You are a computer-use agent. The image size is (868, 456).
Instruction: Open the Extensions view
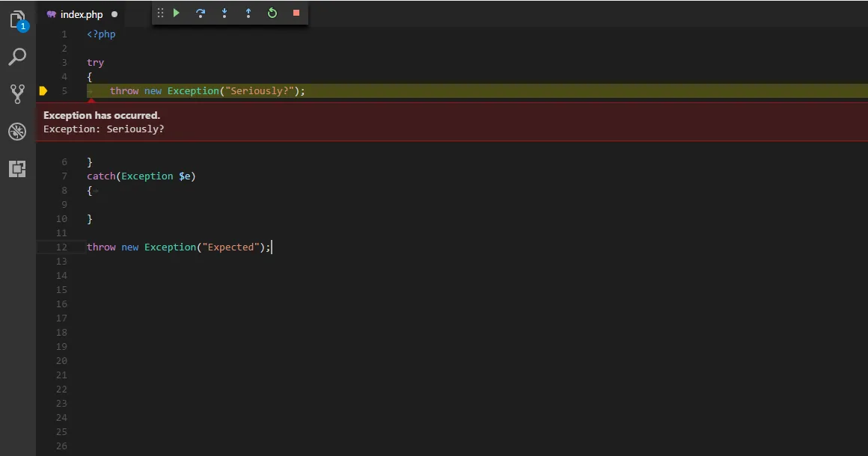pos(17,169)
